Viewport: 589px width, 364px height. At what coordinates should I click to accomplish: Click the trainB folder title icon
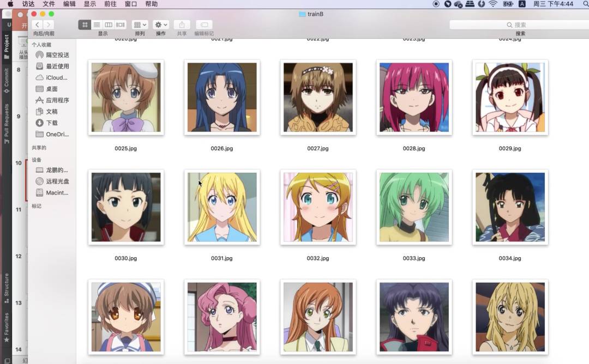pyautogui.click(x=302, y=14)
